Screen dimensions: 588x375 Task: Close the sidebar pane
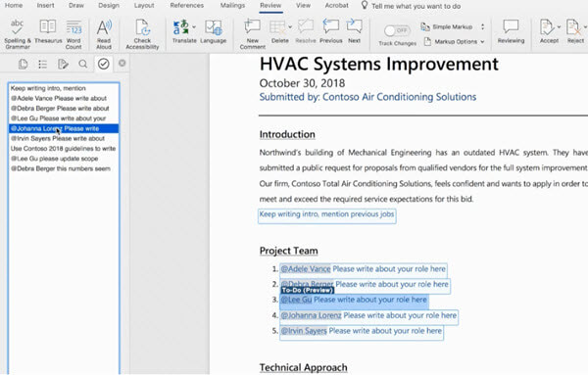coord(122,63)
